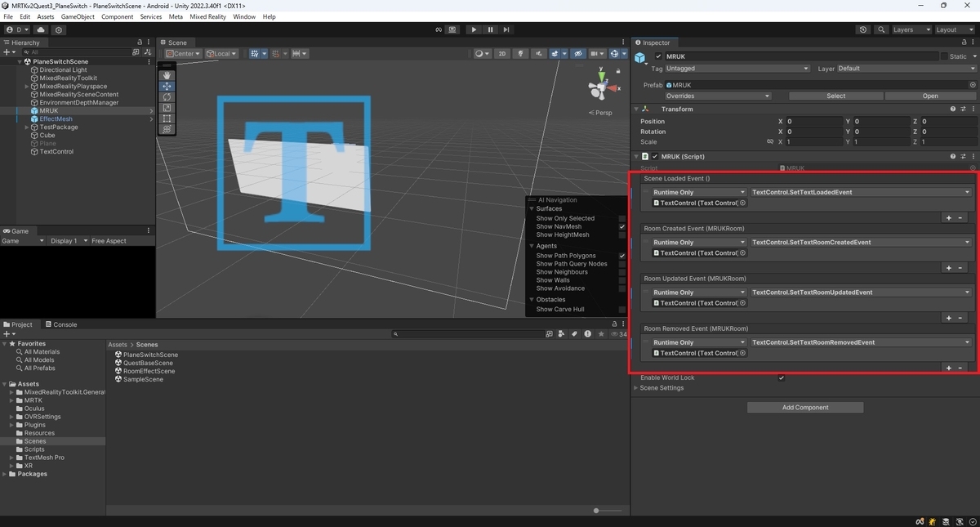Click the prefab Open button
Image resolution: width=980 pixels, height=527 pixels.
point(930,96)
